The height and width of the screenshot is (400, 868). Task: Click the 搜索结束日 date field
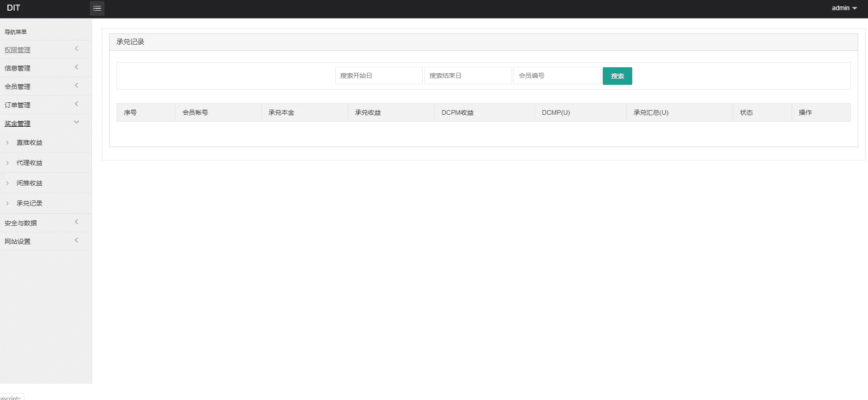click(x=468, y=76)
